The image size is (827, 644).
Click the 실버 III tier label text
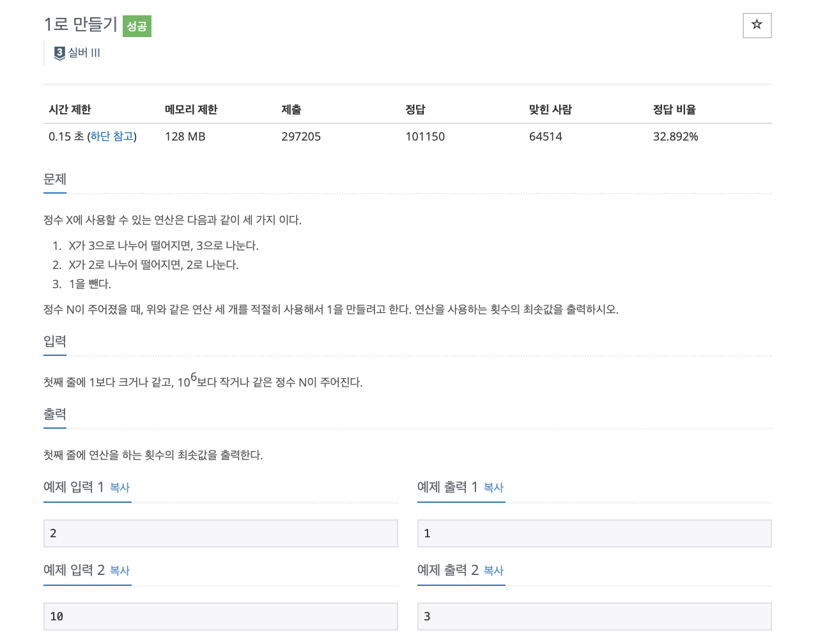(84, 53)
